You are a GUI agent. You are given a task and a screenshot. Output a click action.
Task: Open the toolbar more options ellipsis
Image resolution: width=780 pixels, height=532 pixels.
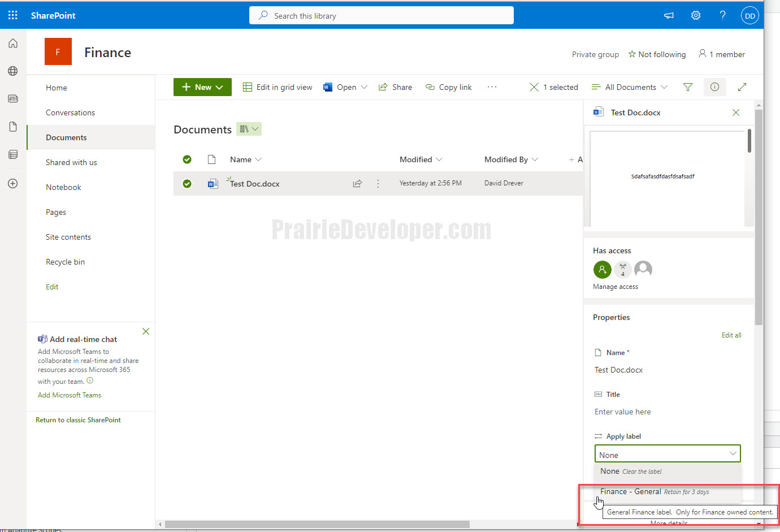tap(492, 87)
